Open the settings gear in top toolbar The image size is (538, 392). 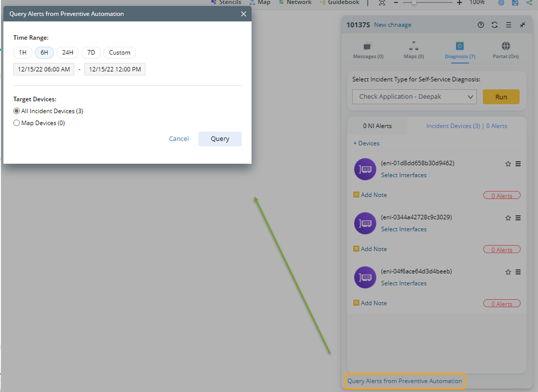click(501, 2)
